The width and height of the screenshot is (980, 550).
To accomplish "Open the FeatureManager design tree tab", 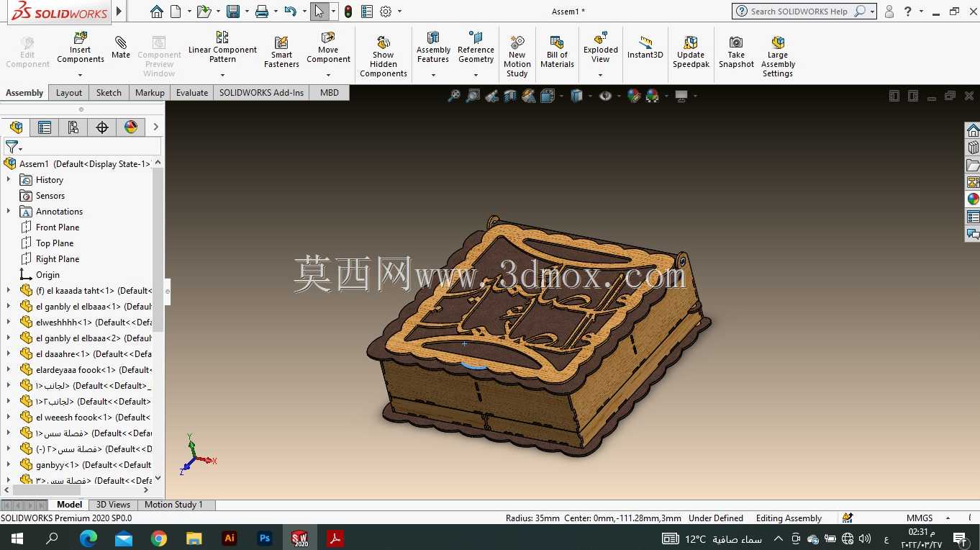I will (x=16, y=127).
